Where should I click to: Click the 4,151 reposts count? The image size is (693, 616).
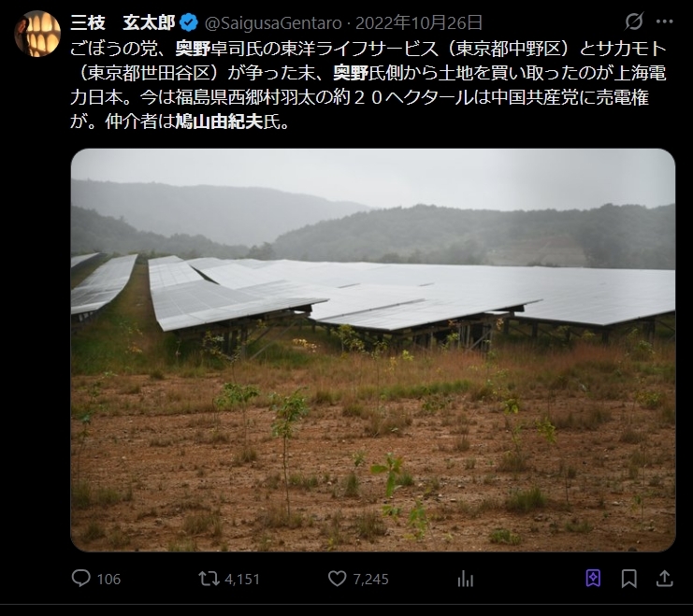[242, 580]
